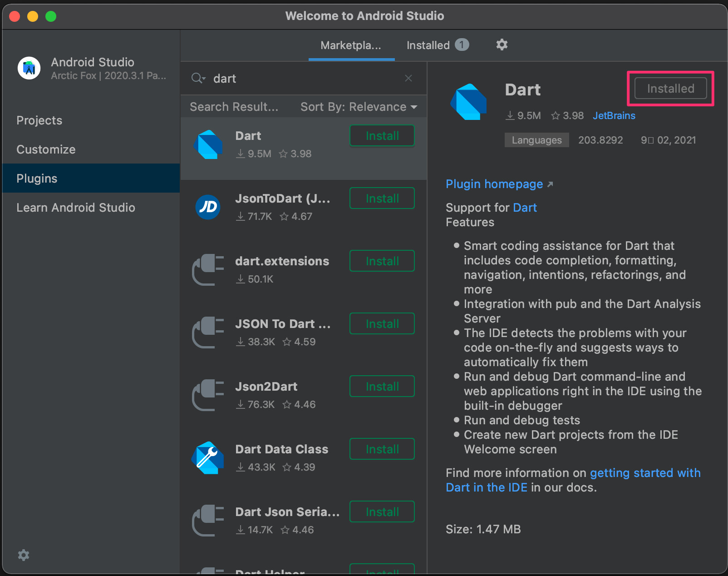The height and width of the screenshot is (576, 728).
Task: Click the Arctic Fox version text
Action: 108,76
